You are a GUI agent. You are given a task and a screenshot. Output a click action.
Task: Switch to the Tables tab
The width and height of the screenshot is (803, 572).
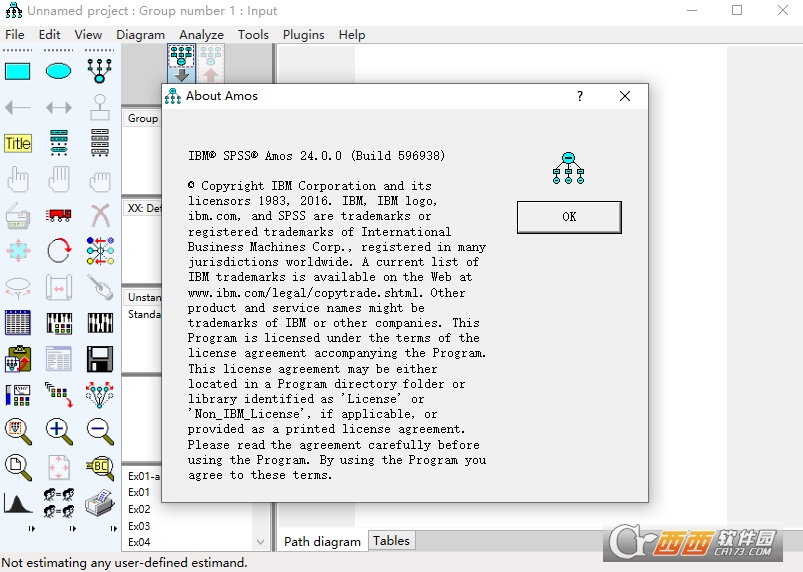pos(391,541)
